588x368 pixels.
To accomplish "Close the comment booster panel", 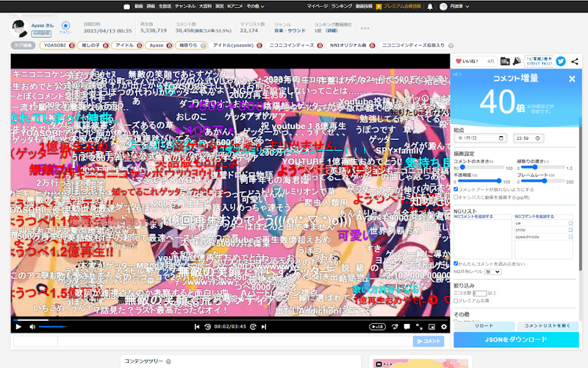I will (x=572, y=79).
